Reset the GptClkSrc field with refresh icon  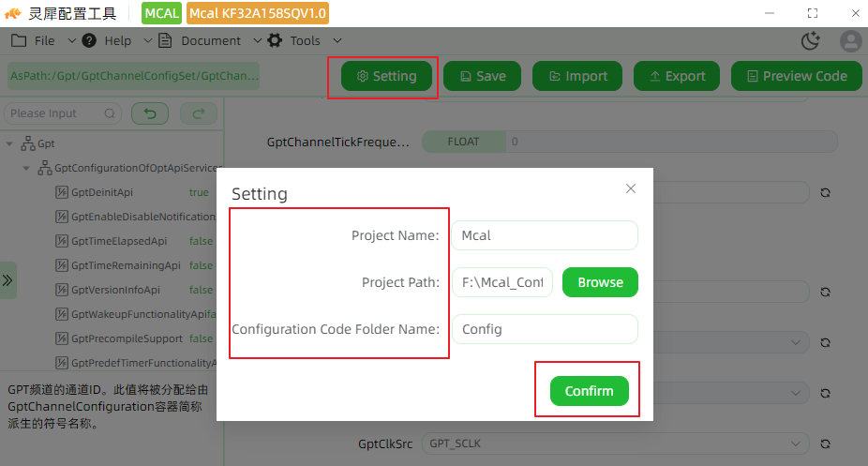(825, 443)
